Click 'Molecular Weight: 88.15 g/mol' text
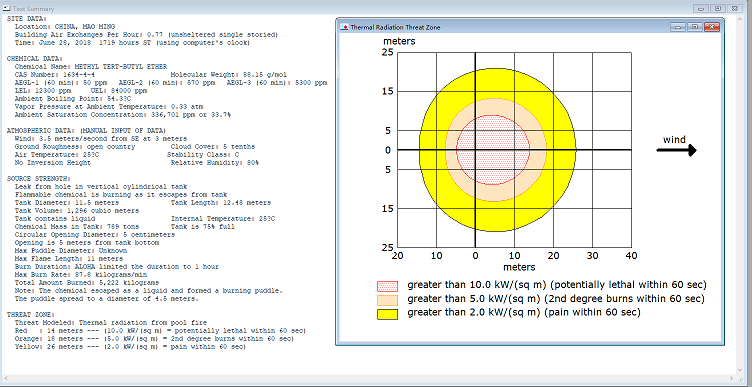The height and width of the screenshot is (387, 752). click(x=229, y=75)
